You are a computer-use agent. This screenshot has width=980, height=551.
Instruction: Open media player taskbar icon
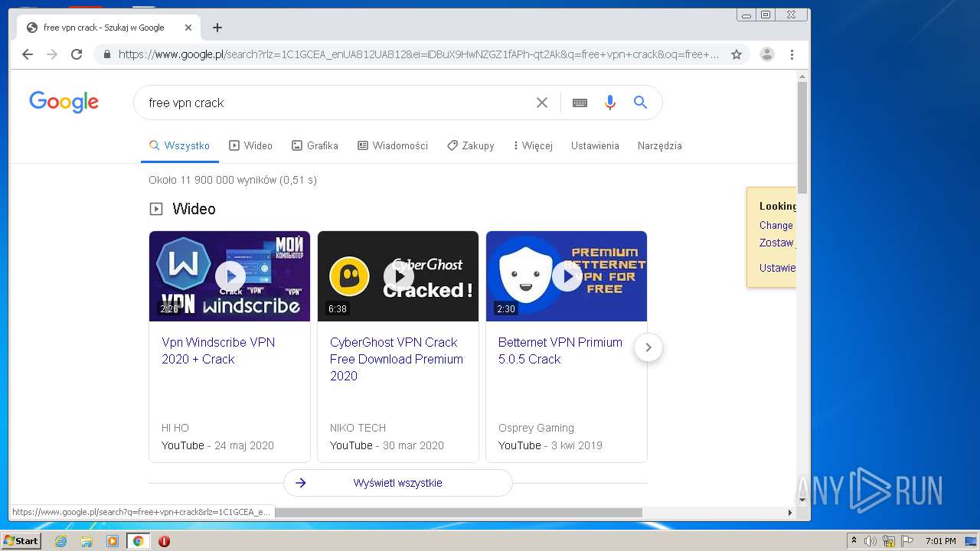coord(113,541)
